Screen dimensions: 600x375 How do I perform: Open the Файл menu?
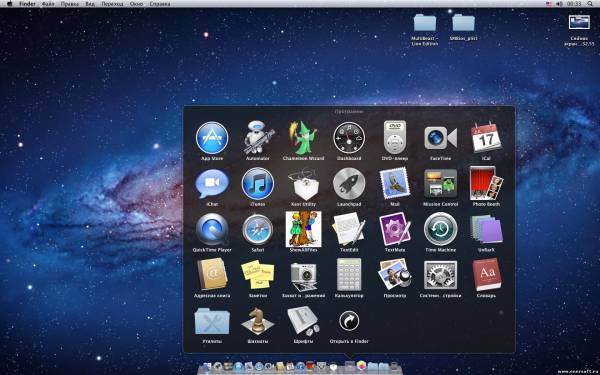(48, 4)
